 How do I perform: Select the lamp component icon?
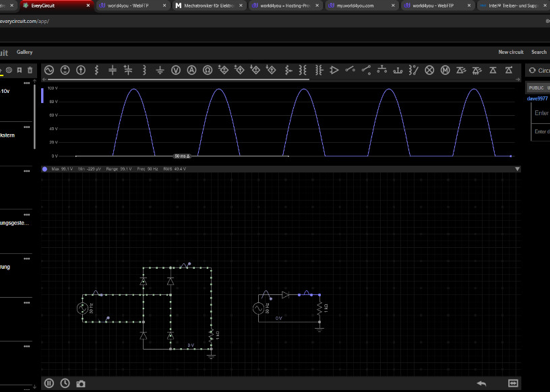click(429, 70)
